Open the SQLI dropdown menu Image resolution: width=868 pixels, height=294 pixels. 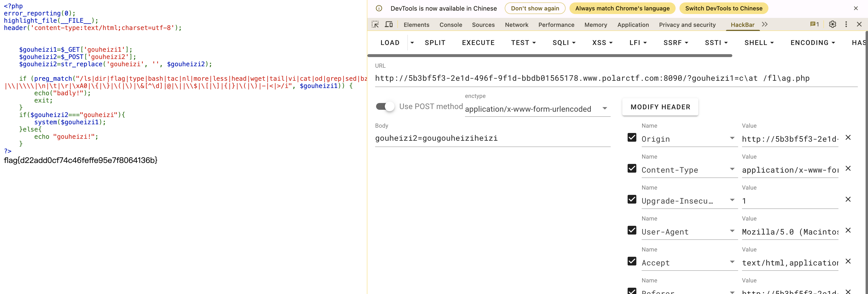coord(564,43)
